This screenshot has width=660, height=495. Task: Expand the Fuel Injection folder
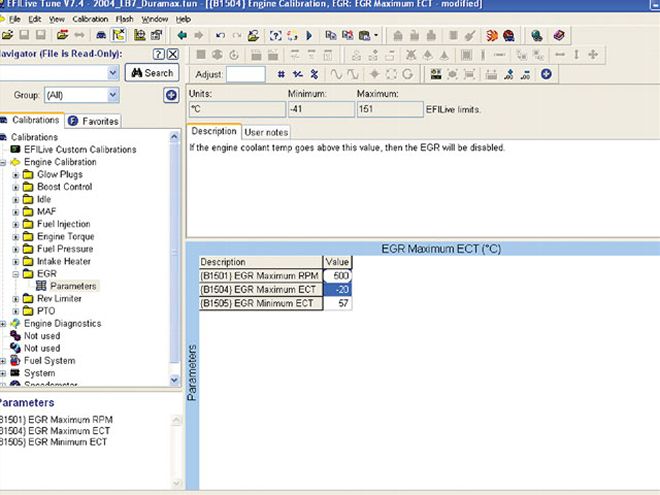[16, 224]
